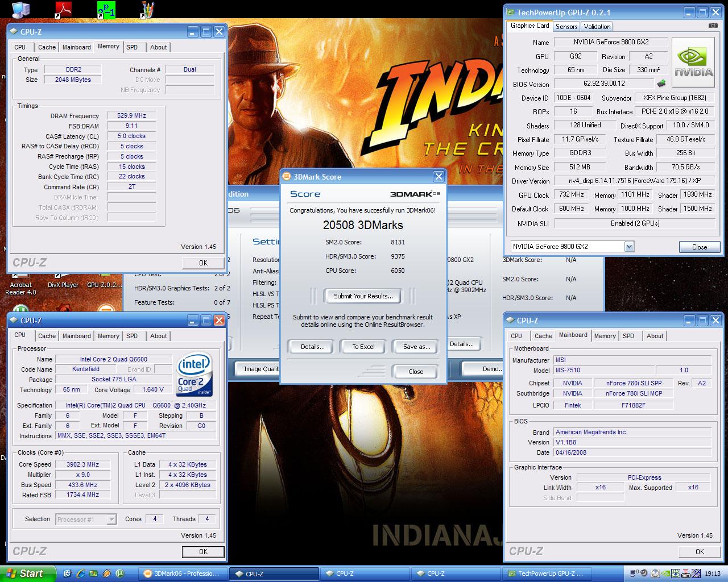Screen dimensions: 728x582
Task: Click first Quick Launch icon beside Start
Action: pos(68,573)
